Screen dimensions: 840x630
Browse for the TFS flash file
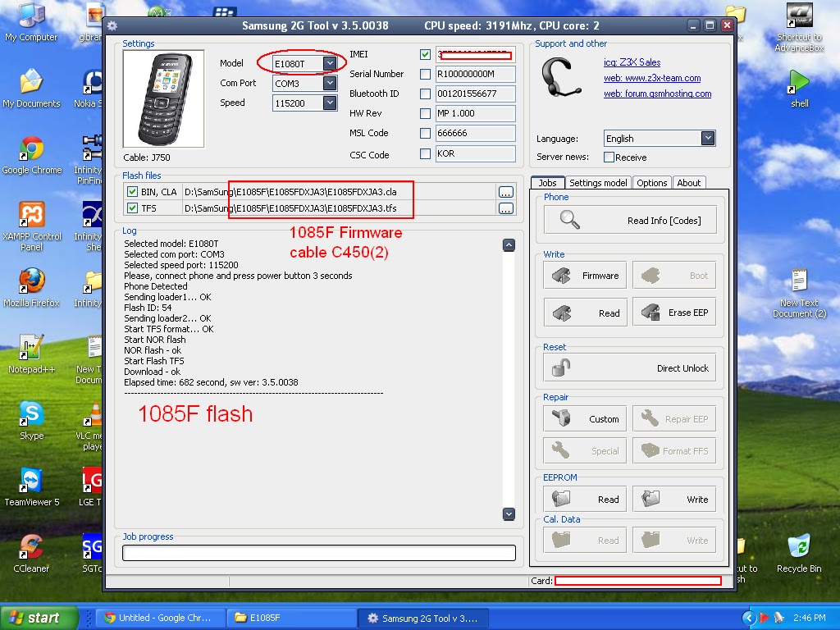tap(505, 208)
